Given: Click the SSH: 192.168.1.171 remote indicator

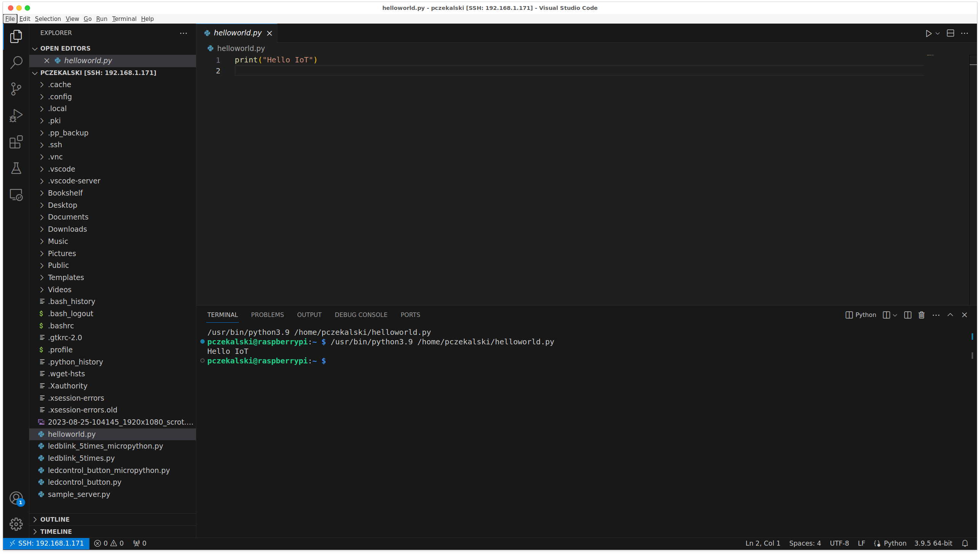Looking at the screenshot, I should 46,543.
